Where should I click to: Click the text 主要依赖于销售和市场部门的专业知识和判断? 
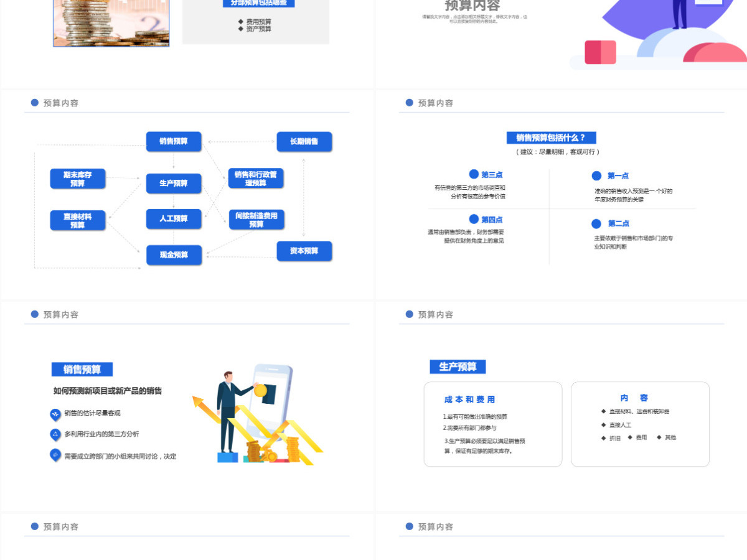coord(633,243)
